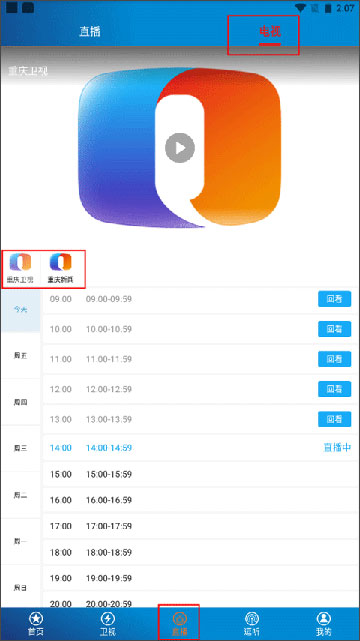Replay the 13:00-13:59 program with 回看
Screen dimensions: 360x641
point(334,419)
